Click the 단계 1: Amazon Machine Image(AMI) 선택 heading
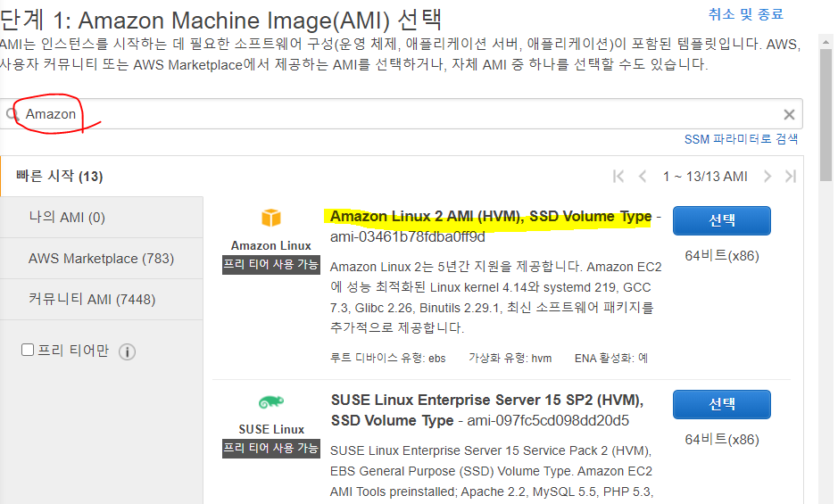The image size is (838, 504). [x=220, y=21]
